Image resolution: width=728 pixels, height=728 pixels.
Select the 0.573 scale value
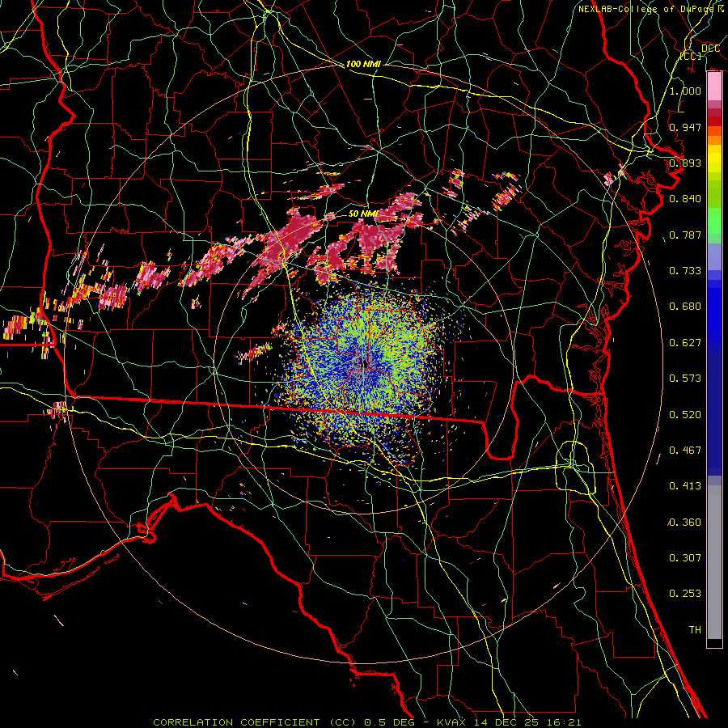[x=685, y=379]
